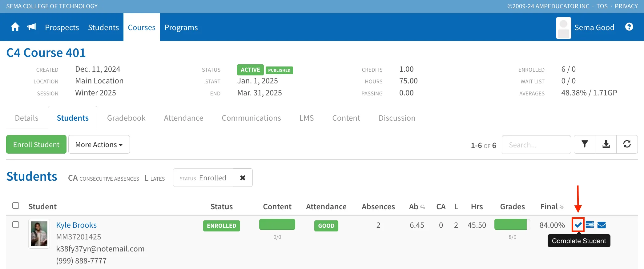Viewport: 644px width, 269px height.
Task: Open the Privacy link
Action: click(626, 6)
